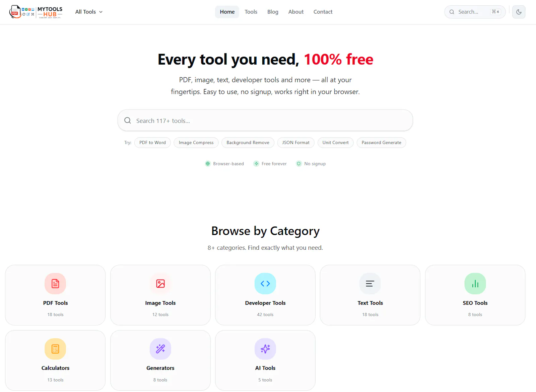The width and height of the screenshot is (536, 392).
Task: Open Calculators via calculator icon
Action: 55,349
